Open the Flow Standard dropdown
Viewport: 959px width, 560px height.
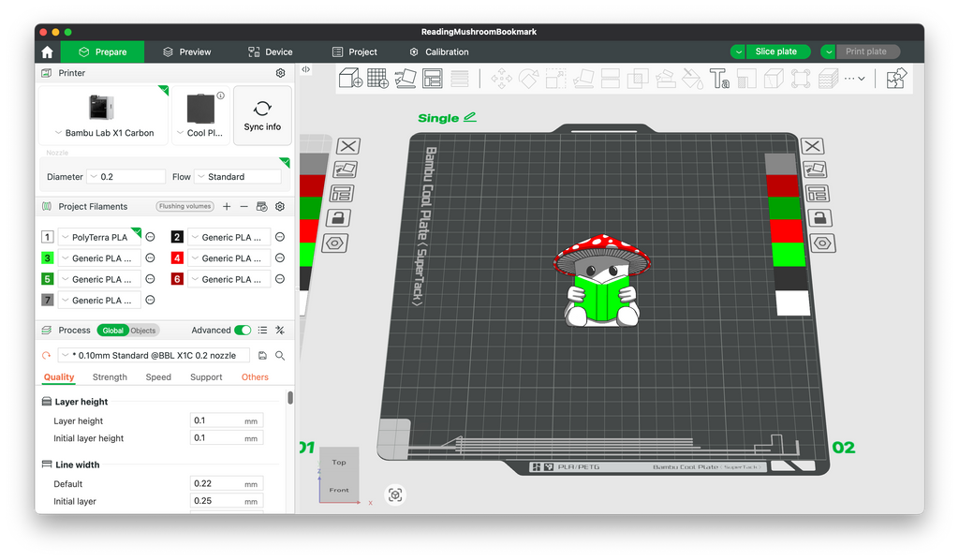coord(238,177)
